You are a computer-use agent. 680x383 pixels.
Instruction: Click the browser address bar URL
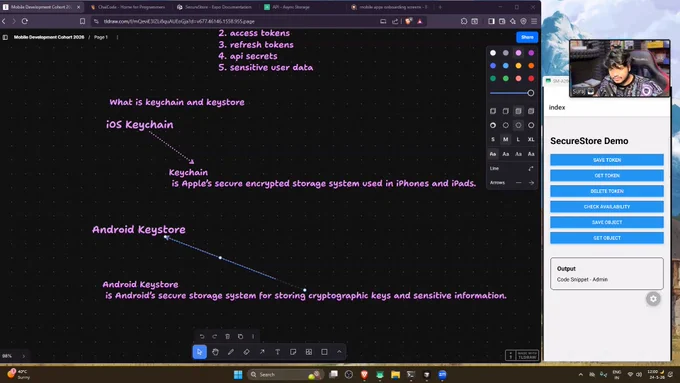tap(179, 21)
